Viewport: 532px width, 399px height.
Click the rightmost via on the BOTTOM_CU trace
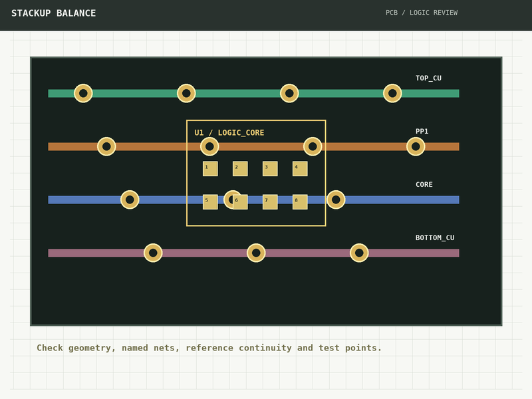pos(359,253)
